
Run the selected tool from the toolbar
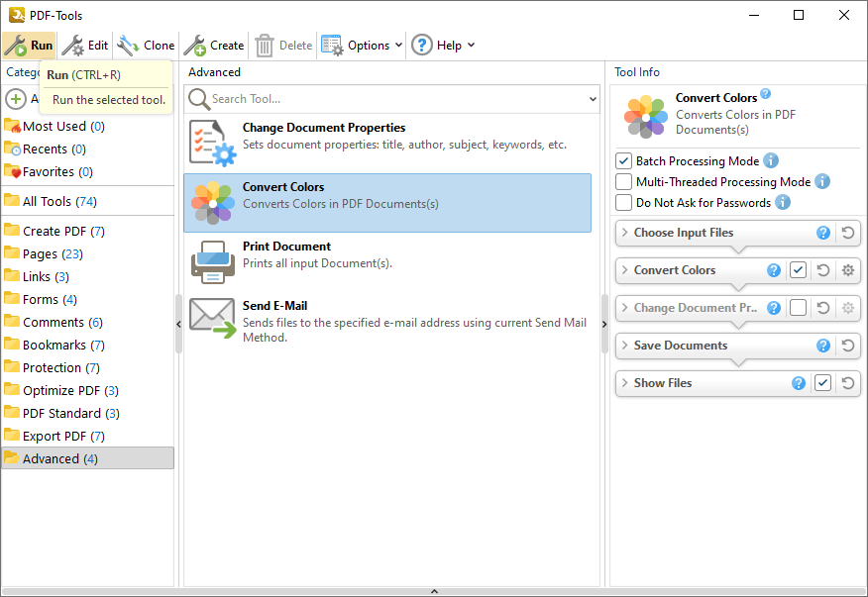click(29, 46)
